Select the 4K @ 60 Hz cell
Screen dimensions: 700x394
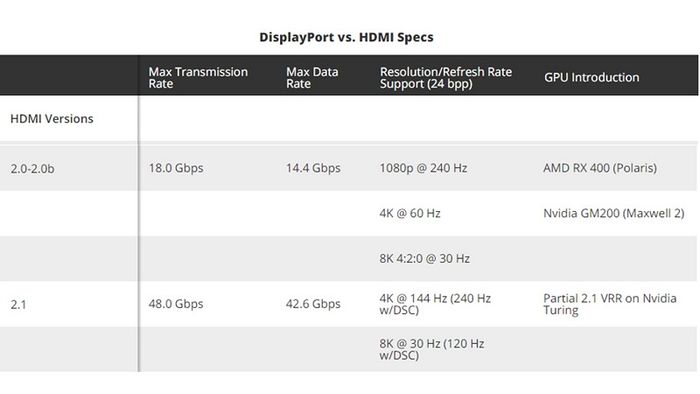pos(410,213)
